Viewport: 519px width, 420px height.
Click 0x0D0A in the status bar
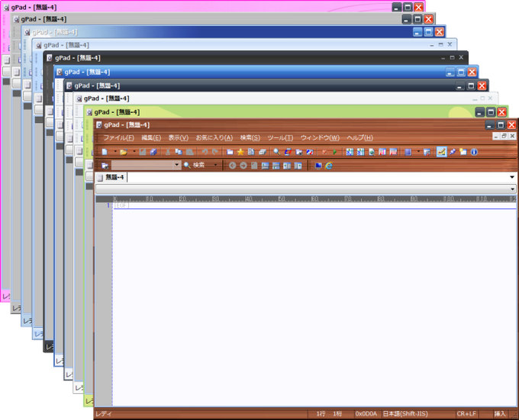point(366,414)
